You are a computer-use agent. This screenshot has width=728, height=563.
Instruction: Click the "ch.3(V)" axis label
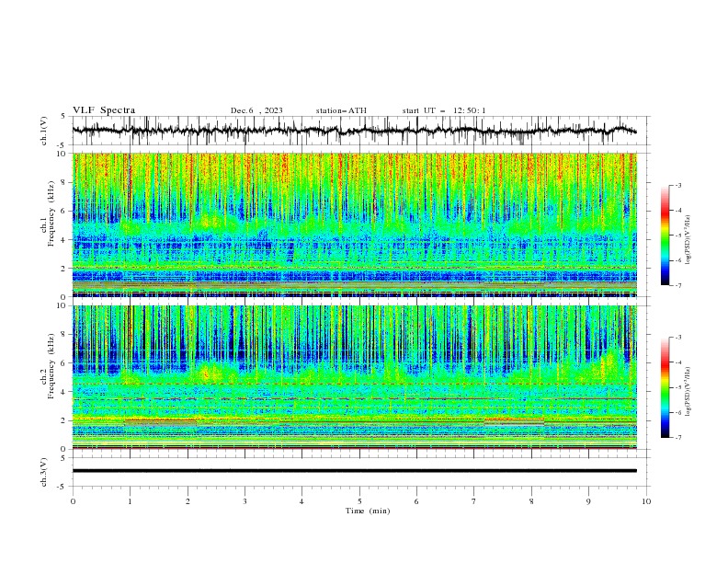click(44, 472)
